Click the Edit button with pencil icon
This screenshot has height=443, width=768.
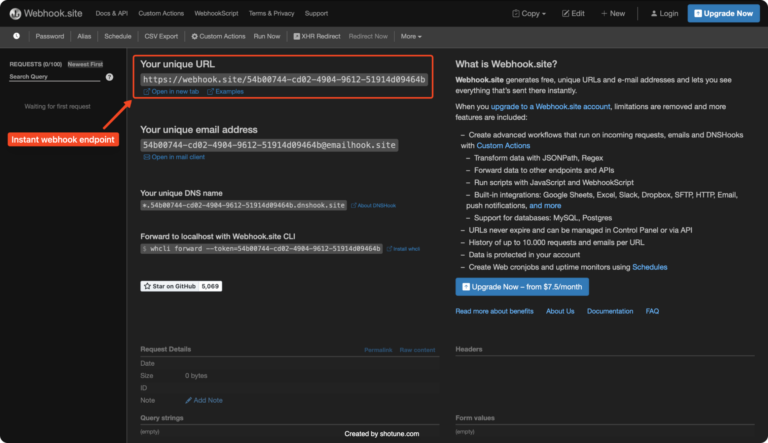click(574, 13)
